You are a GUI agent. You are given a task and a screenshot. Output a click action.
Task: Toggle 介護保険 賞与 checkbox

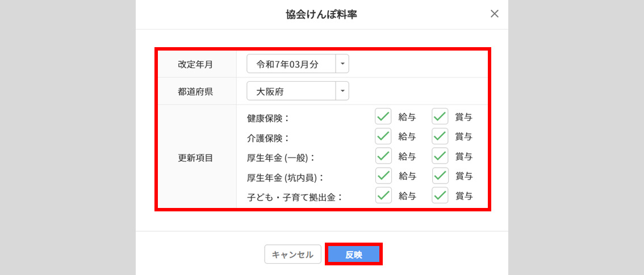click(440, 136)
